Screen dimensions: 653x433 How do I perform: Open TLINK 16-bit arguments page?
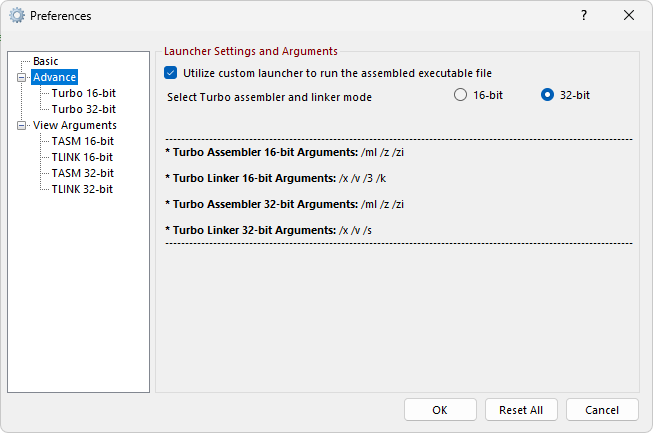click(x=82, y=157)
